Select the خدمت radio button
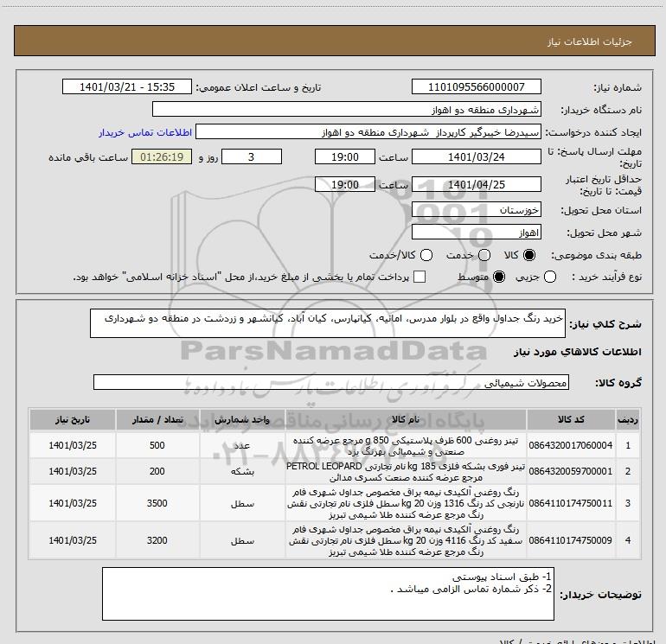 pyautogui.click(x=484, y=255)
